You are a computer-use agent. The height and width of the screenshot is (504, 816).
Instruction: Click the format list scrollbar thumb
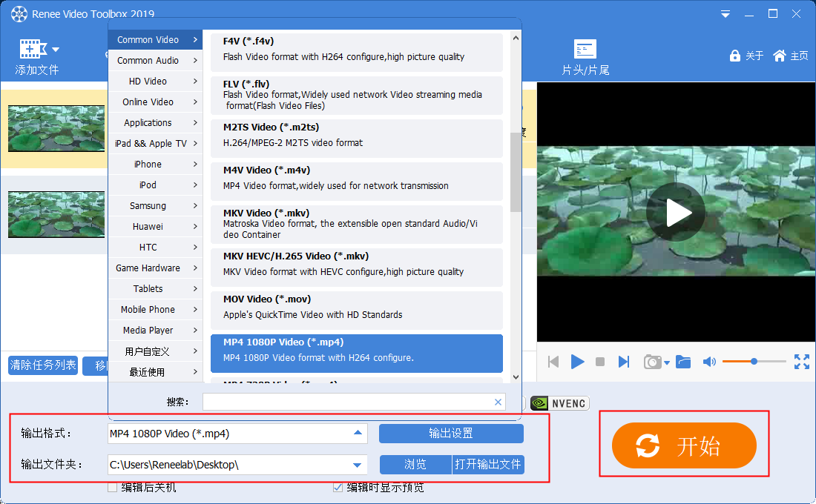click(x=516, y=172)
